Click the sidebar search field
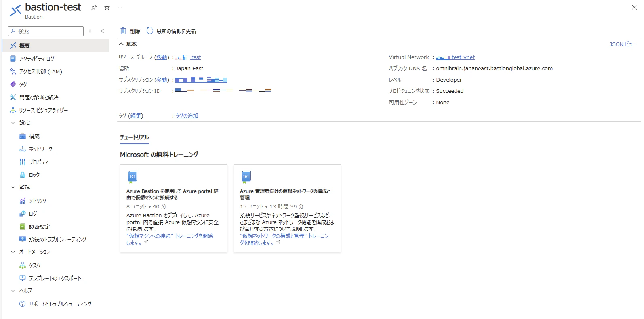Screen dimensions: 644x319 click(x=46, y=31)
